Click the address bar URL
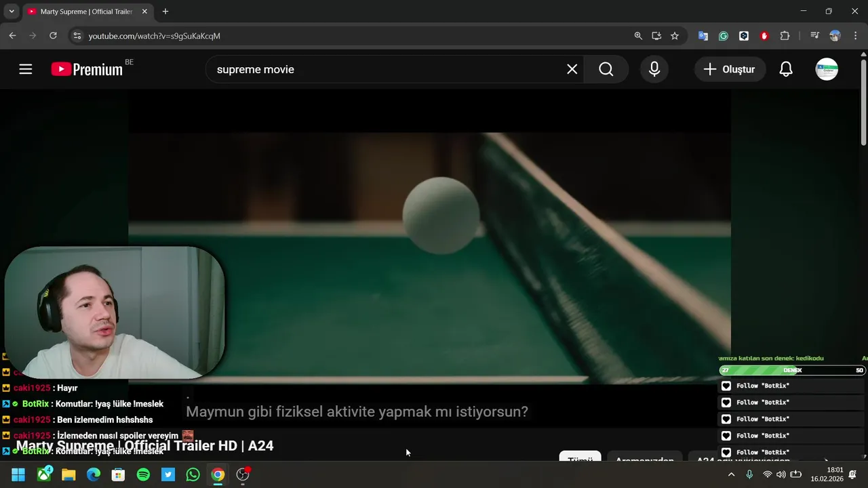868x488 pixels. pyautogui.click(x=155, y=36)
